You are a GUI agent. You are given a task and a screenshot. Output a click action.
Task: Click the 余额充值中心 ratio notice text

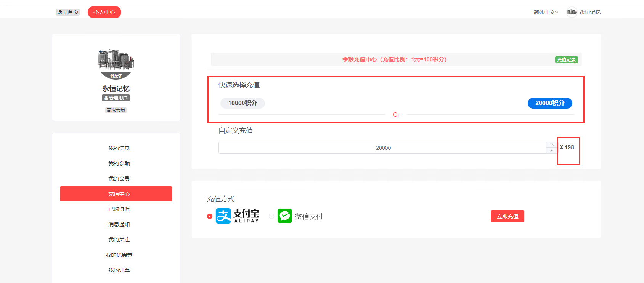pyautogui.click(x=394, y=59)
